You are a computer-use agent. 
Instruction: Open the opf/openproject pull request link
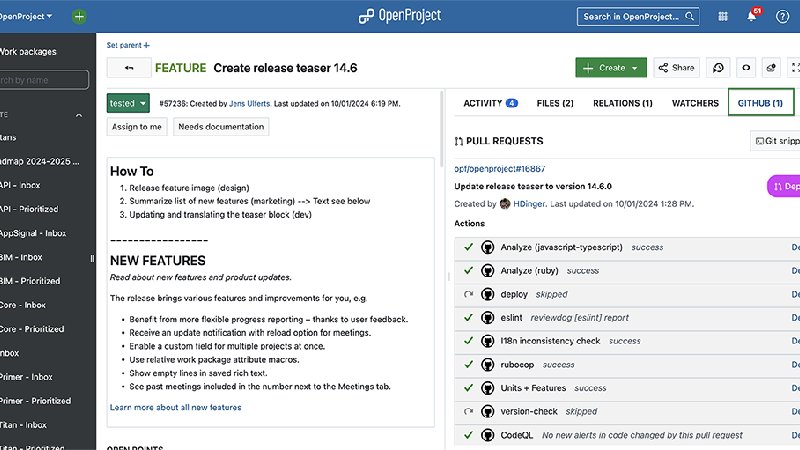click(499, 168)
